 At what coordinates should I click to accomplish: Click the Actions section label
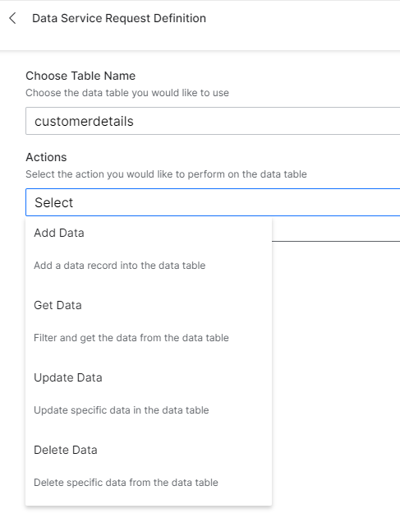coord(46,157)
